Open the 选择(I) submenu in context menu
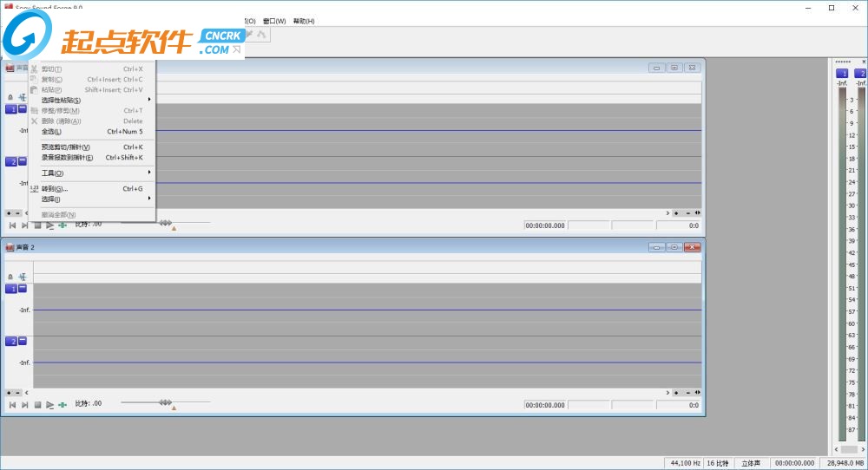This screenshot has width=868, height=470. [92, 199]
